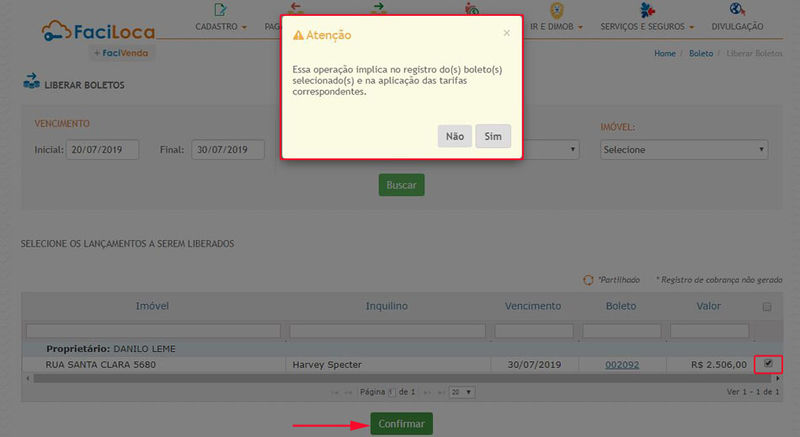Close the Atenção dialog with X
This screenshot has height=437, width=800.
(506, 32)
